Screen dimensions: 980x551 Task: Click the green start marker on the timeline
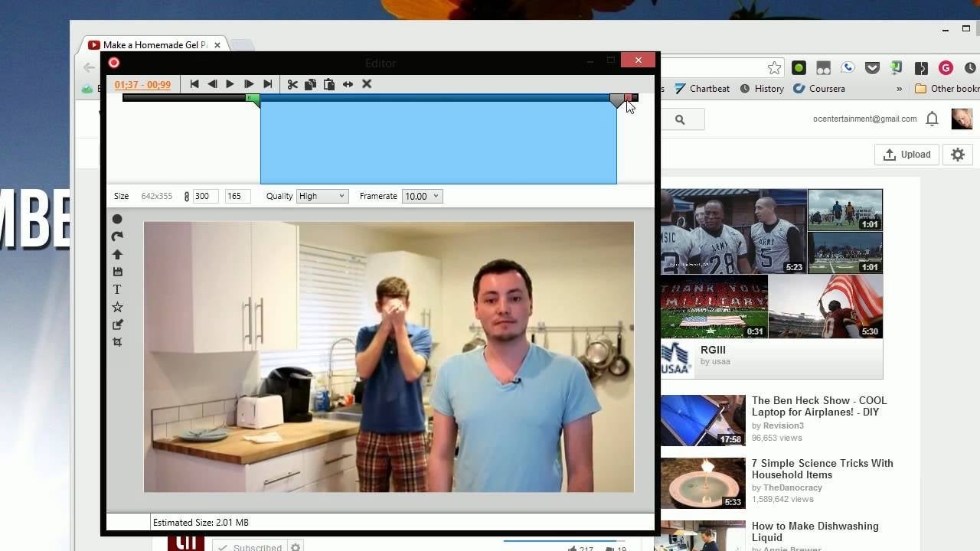click(x=251, y=98)
